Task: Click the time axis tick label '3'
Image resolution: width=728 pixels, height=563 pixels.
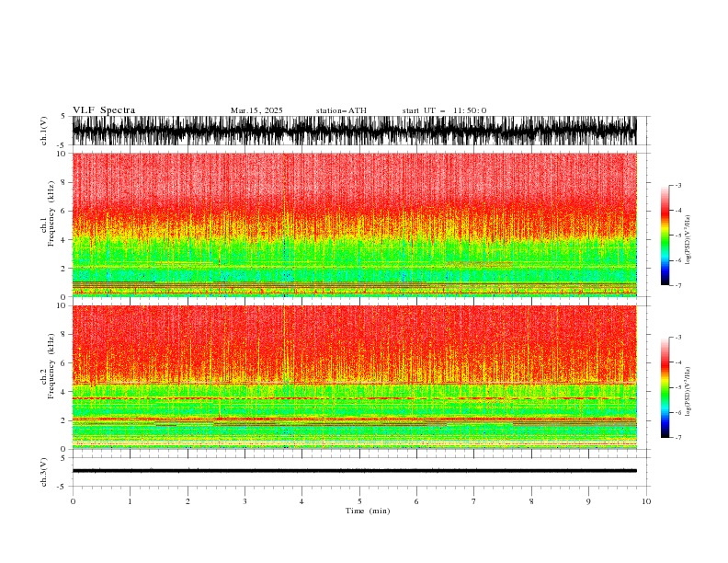Action: (245, 501)
